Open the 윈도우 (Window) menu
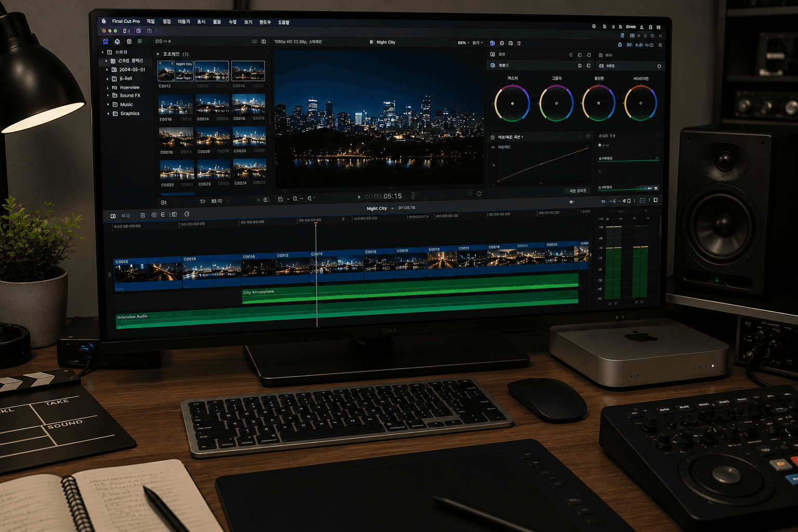 point(265,22)
